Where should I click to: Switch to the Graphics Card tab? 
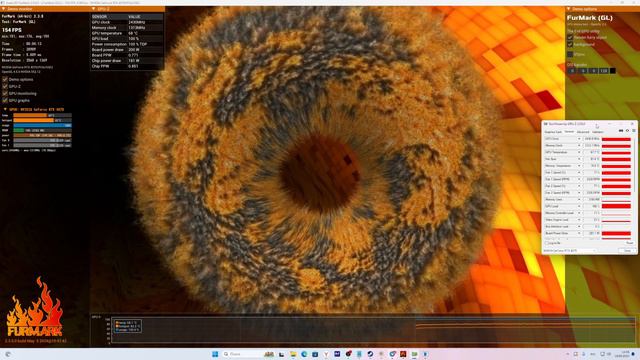(x=553, y=132)
